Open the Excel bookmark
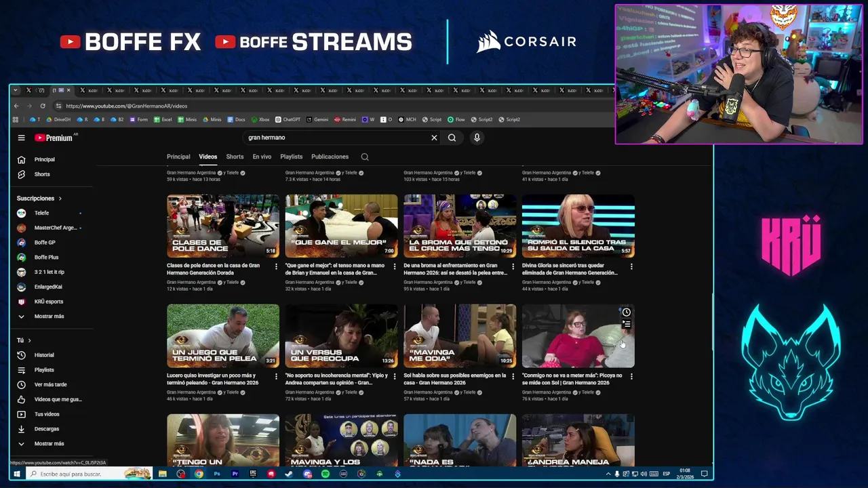868x488 pixels. coord(163,119)
